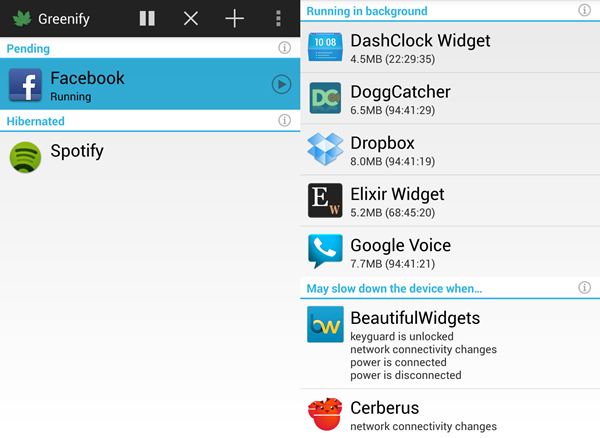Select the BeautifulWidgets name
This screenshot has width=600, height=438.
(x=415, y=318)
